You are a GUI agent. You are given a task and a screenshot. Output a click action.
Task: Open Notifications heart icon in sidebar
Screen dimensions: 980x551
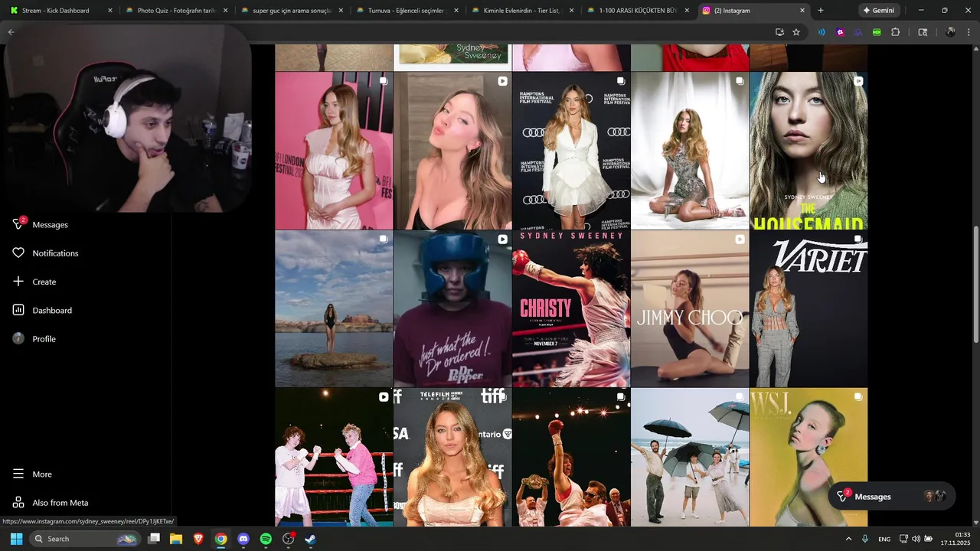pyautogui.click(x=18, y=253)
